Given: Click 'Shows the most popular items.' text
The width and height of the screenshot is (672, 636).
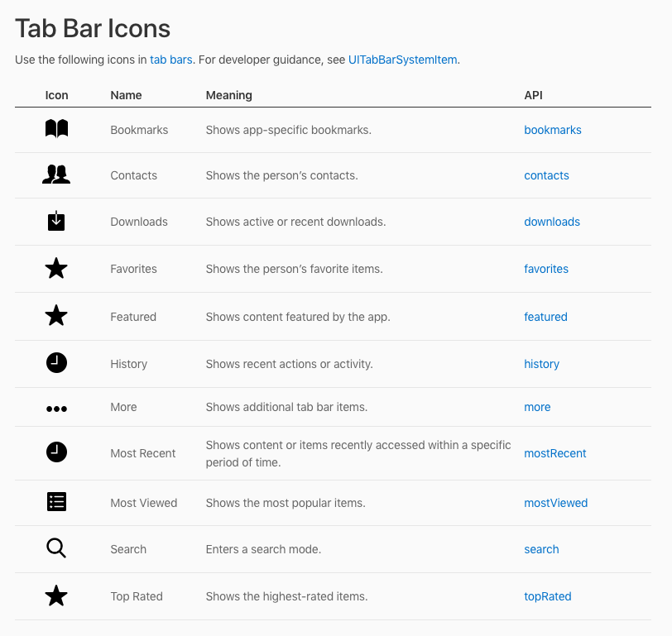Looking at the screenshot, I should [286, 503].
